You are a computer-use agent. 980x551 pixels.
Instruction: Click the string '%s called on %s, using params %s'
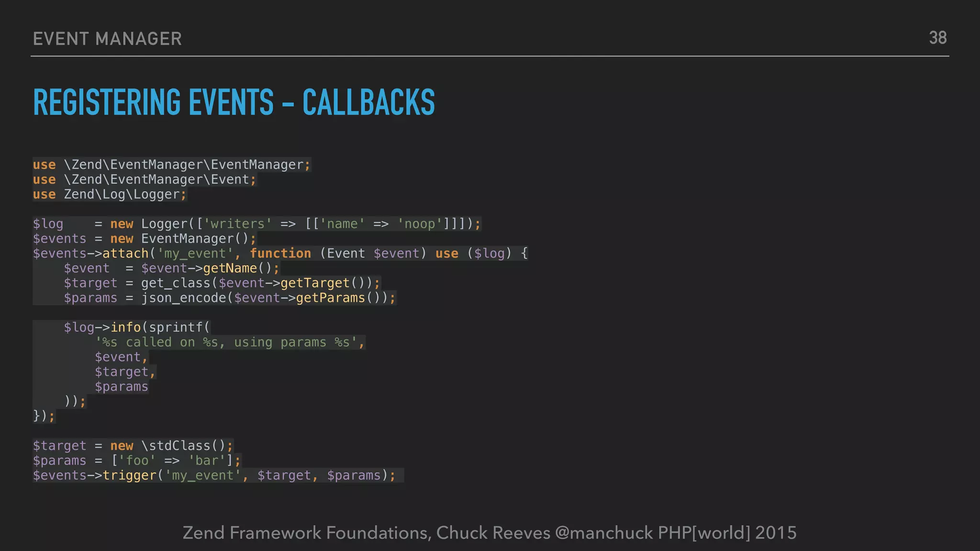tap(226, 342)
